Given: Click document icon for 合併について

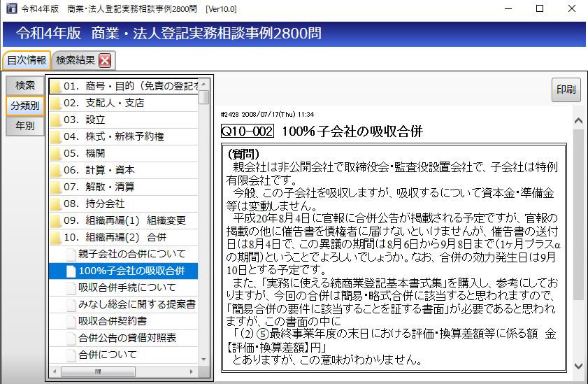Looking at the screenshot, I should coord(71,355).
